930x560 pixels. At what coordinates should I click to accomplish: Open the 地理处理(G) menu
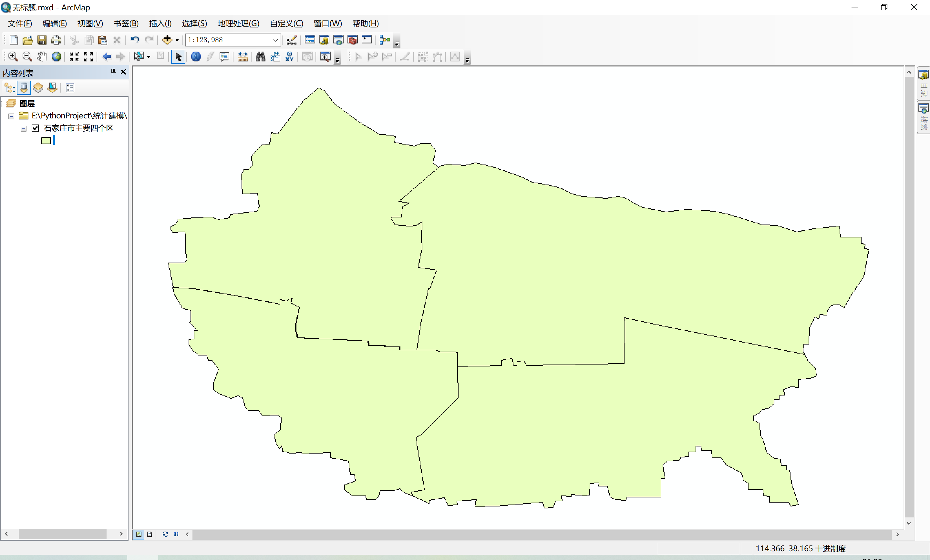238,23
